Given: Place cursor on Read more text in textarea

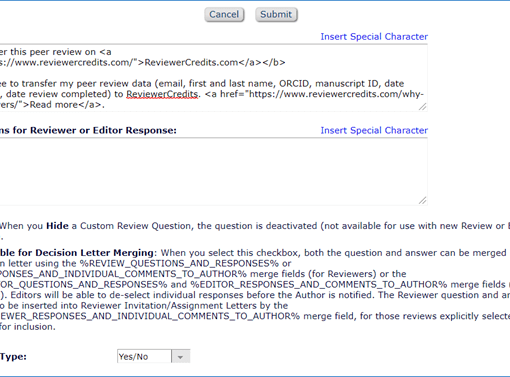Looking at the screenshot, I should click(x=53, y=105).
